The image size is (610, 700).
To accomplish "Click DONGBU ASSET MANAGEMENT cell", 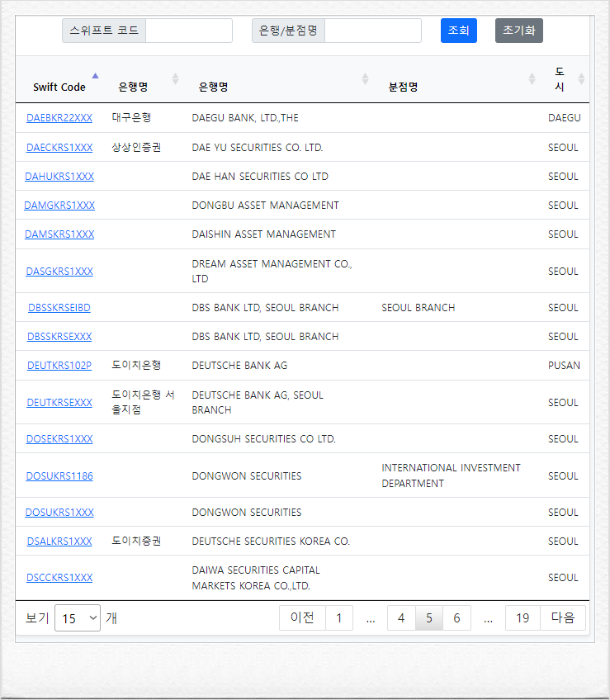I will pos(265,206).
